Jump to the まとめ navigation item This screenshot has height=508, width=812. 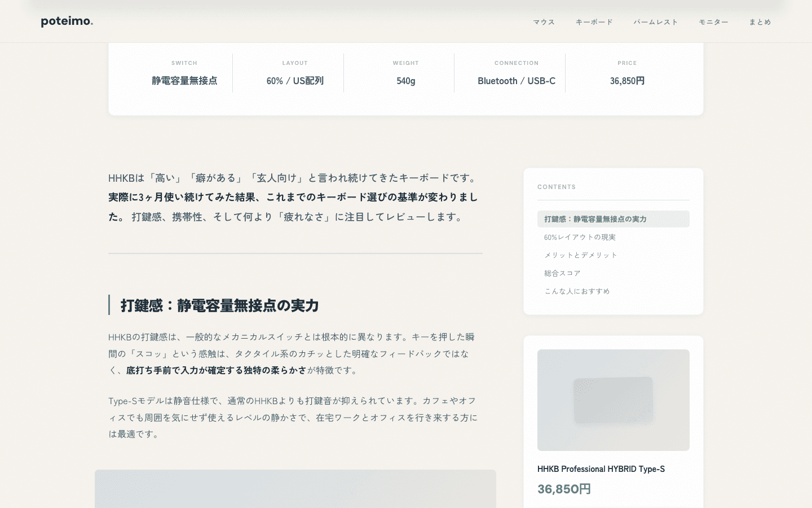[x=760, y=22]
